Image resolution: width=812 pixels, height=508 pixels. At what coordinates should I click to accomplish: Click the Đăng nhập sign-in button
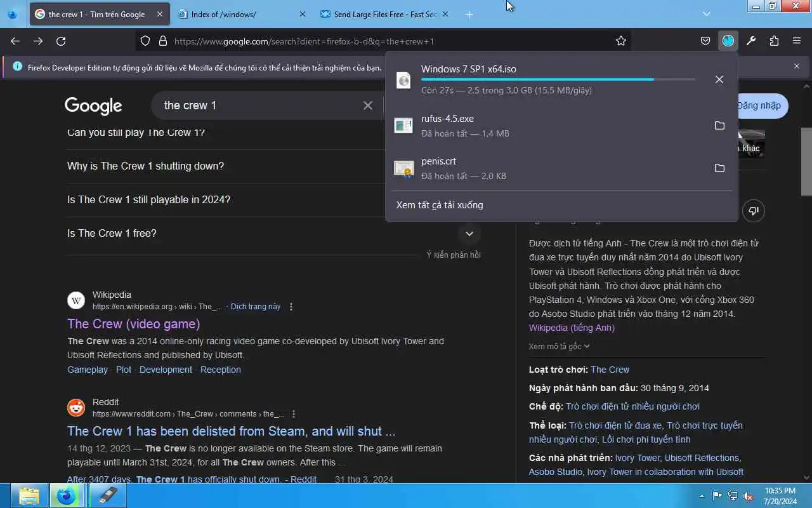pos(763,105)
